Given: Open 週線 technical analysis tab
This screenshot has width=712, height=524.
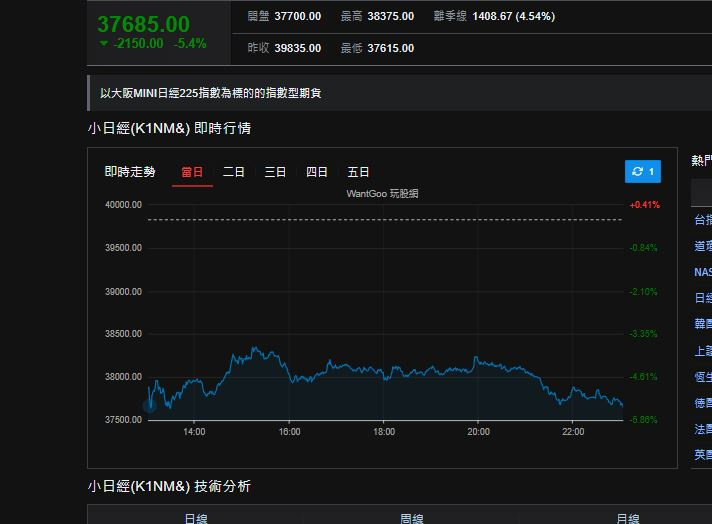Looking at the screenshot, I should (x=412, y=517).
